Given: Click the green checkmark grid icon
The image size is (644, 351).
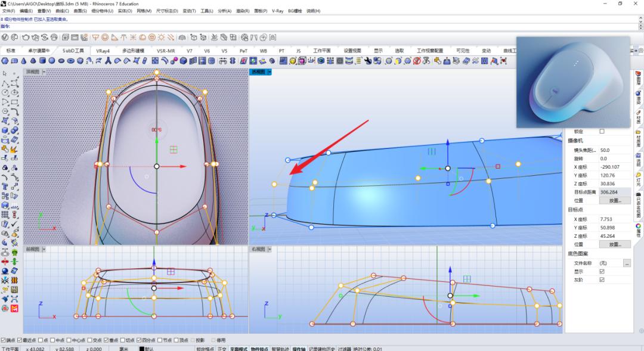Looking at the screenshot, I should pos(253,61).
